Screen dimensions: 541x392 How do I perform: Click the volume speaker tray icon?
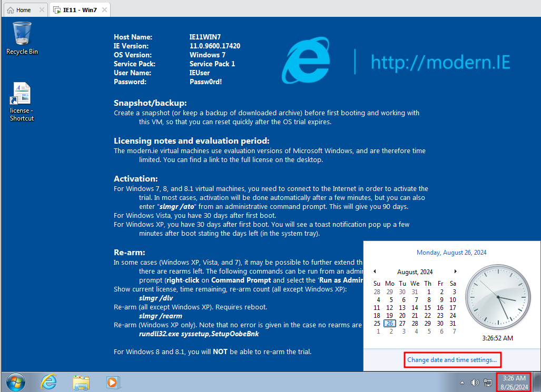[475, 383]
